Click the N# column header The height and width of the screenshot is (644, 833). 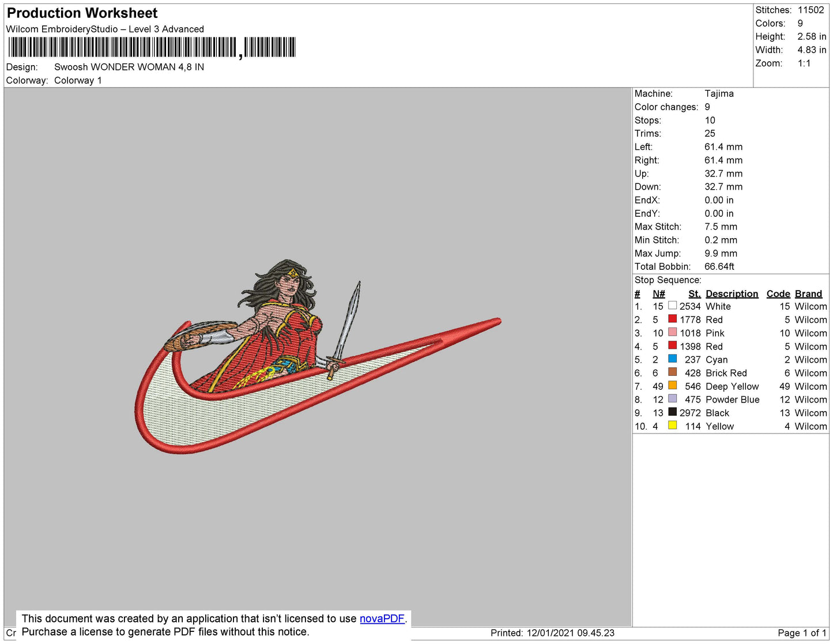point(658,293)
